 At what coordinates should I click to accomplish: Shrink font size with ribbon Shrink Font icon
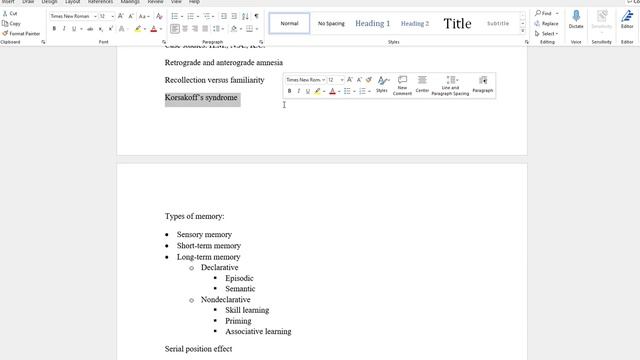click(x=131, y=16)
